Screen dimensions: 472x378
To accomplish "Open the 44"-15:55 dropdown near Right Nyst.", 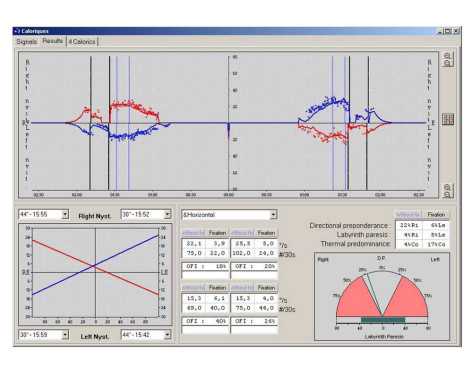I will pyautogui.click(x=65, y=214).
